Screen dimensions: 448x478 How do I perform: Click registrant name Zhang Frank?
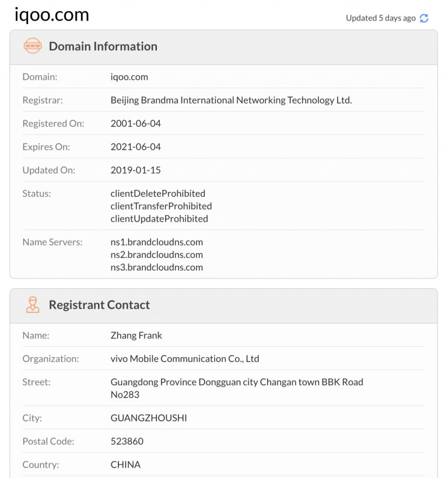point(136,335)
